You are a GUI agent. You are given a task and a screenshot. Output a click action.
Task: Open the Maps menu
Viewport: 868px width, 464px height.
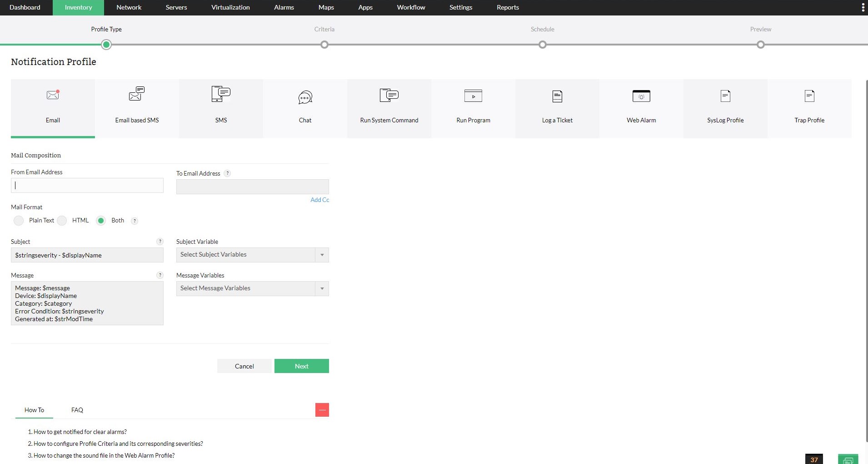(326, 7)
